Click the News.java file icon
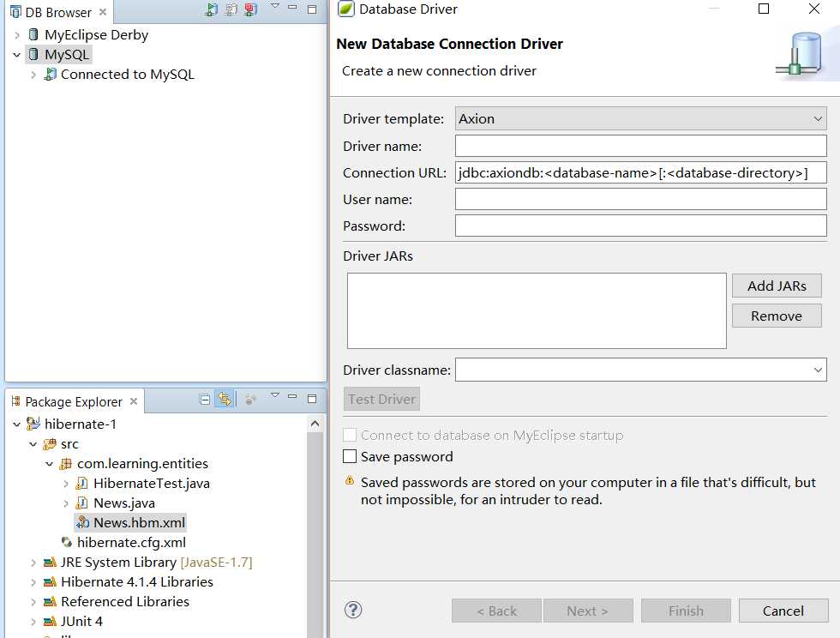Screen dimensions: 840x638 coord(82,503)
